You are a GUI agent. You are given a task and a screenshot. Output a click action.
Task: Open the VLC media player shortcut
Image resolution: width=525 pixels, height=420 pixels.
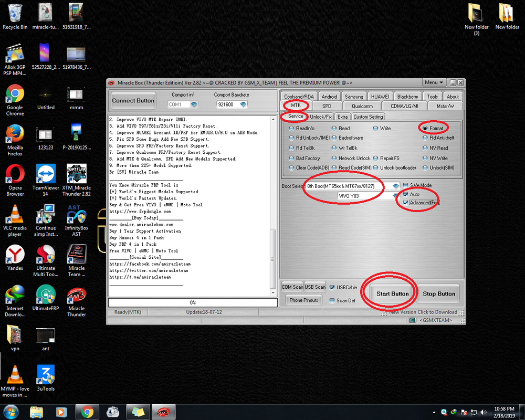15,220
